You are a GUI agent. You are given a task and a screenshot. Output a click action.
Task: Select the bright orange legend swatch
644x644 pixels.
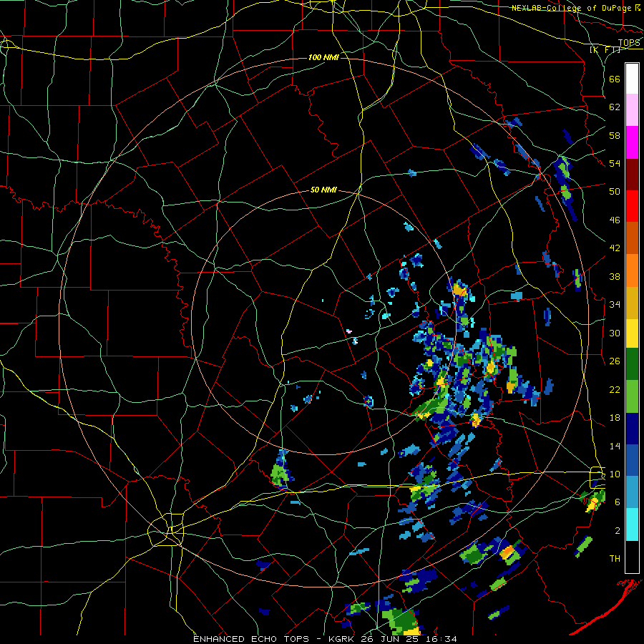click(632, 270)
